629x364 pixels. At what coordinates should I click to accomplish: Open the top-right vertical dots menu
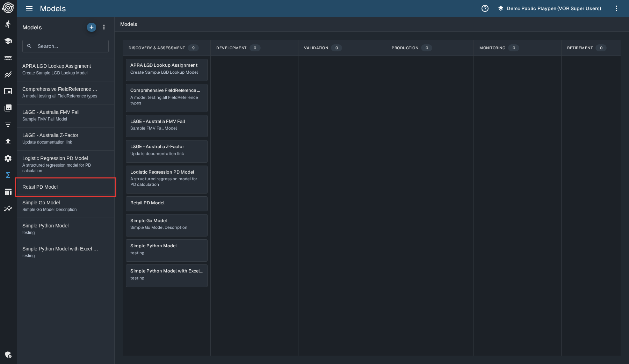pos(616,8)
